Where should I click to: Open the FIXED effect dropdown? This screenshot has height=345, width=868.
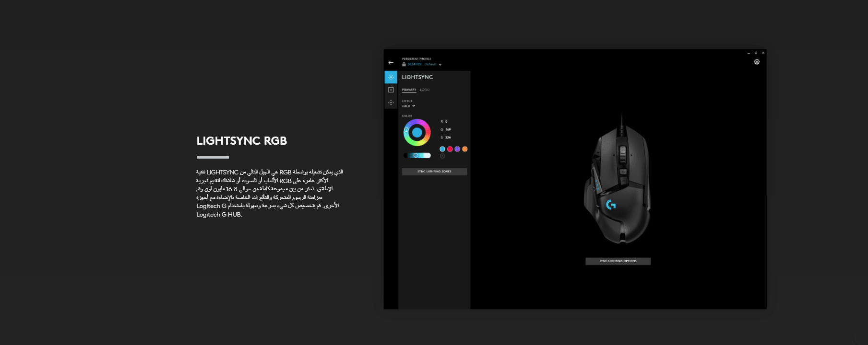coord(408,106)
